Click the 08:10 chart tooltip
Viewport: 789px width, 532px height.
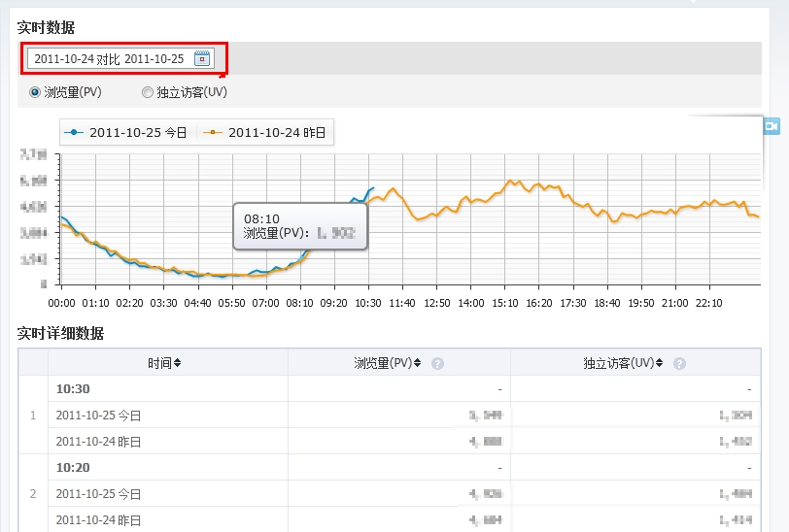click(300, 226)
